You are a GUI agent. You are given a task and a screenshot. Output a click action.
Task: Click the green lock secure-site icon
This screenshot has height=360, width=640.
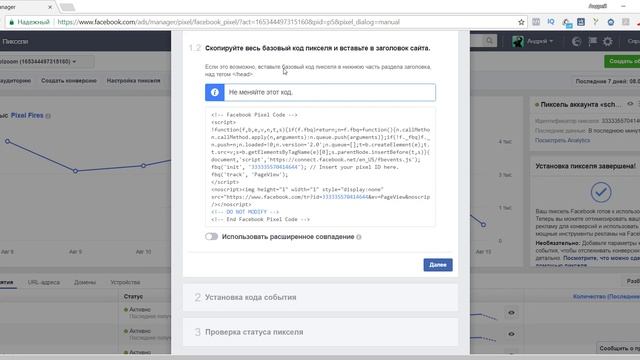coord(11,22)
